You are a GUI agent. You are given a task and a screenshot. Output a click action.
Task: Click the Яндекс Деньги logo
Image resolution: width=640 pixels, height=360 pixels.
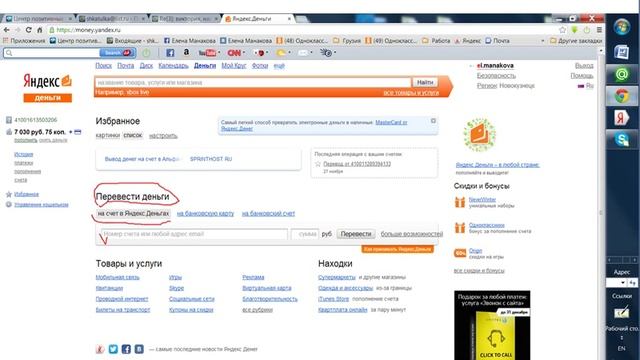47,87
